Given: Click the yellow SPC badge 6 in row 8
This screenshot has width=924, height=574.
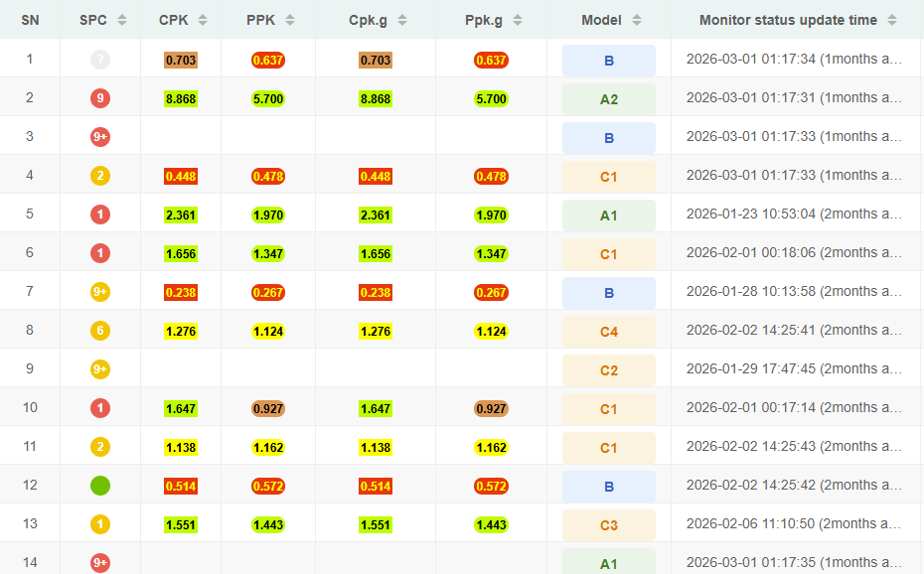Looking at the screenshot, I should (x=99, y=331).
